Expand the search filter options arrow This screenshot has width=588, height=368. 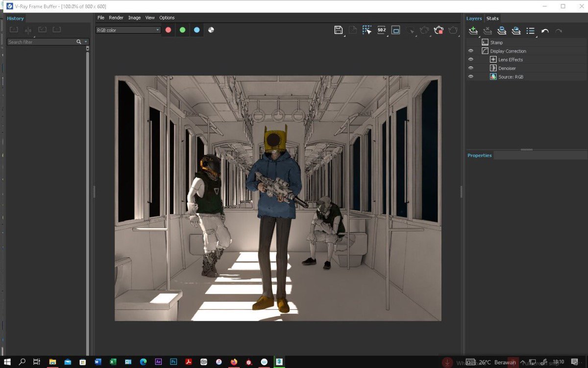pyautogui.click(x=85, y=42)
